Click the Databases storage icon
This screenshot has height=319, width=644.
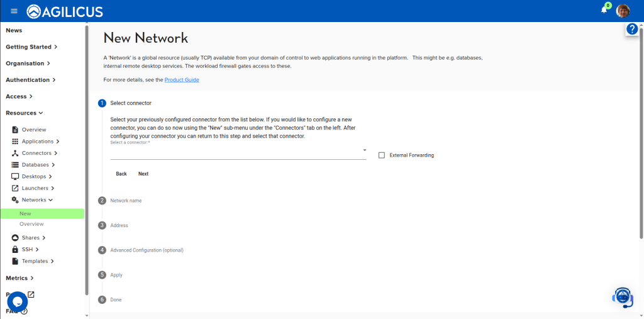coord(15,165)
